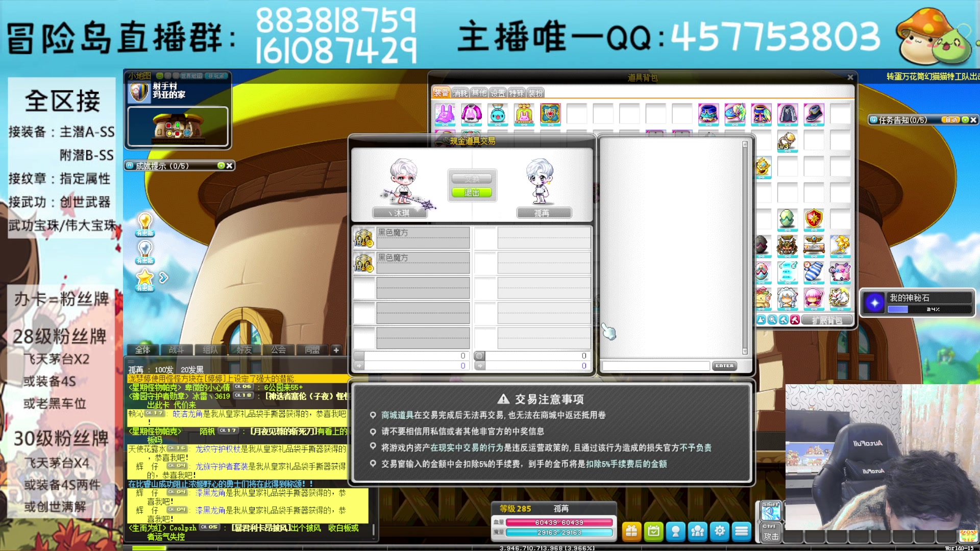The width and height of the screenshot is (980, 551).
Task: Expand the star notifier arrow
Action: coord(163,278)
